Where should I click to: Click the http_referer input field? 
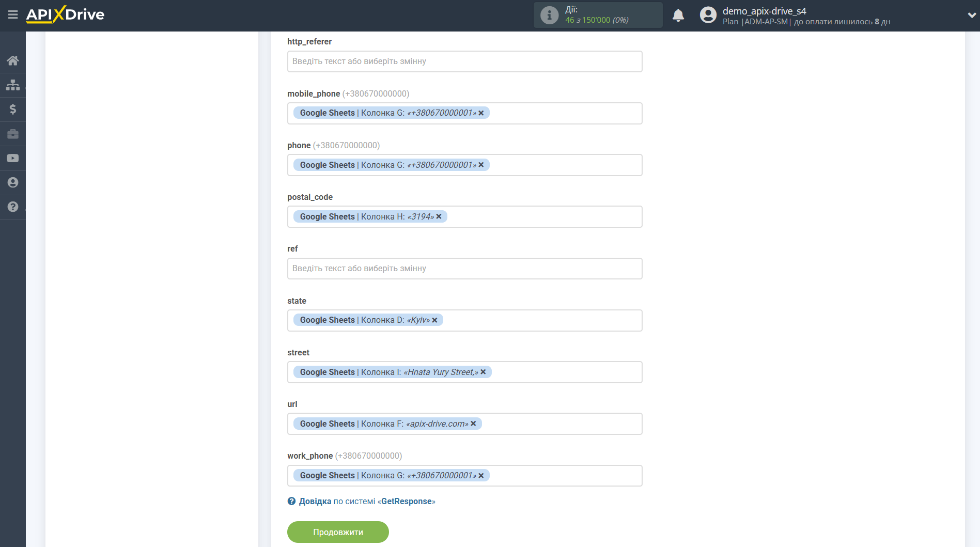click(x=464, y=61)
